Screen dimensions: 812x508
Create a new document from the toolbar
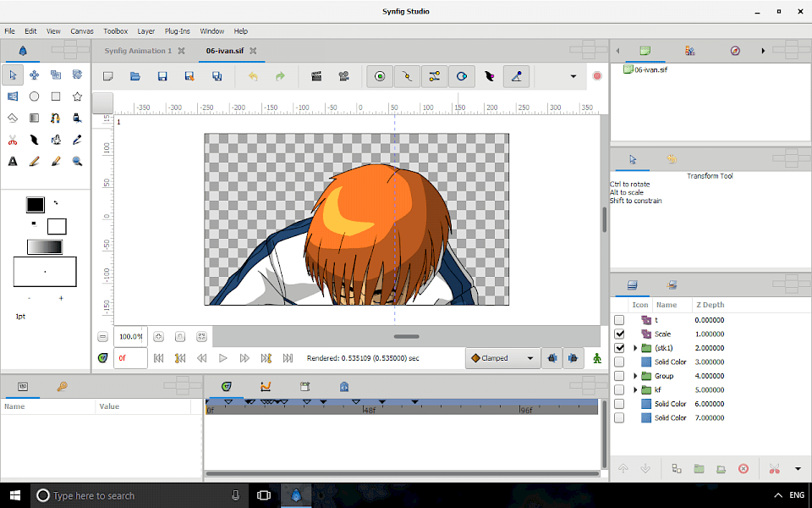point(108,76)
